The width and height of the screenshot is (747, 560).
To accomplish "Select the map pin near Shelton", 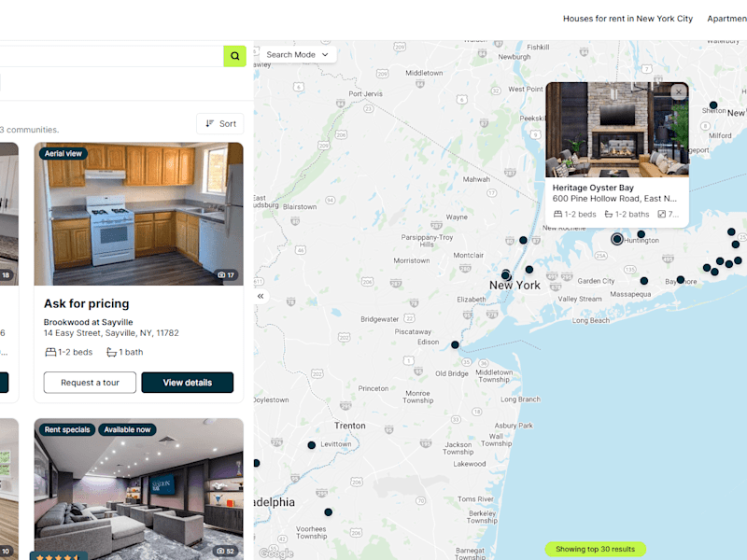I will coord(713,105).
